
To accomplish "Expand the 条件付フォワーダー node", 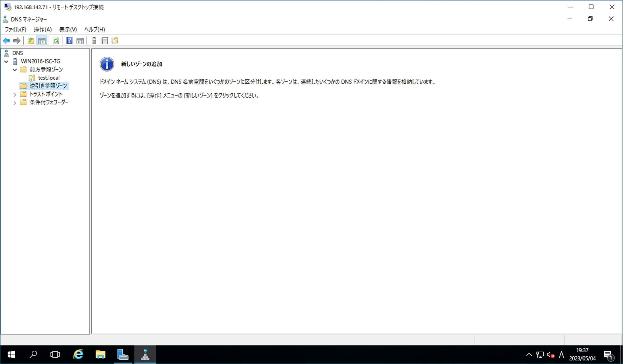I will (x=15, y=103).
